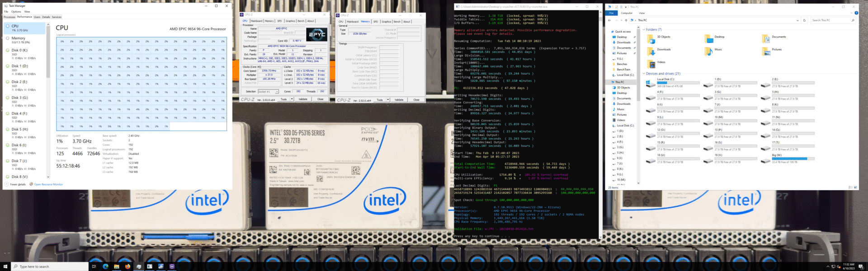Image resolution: width=868 pixels, height=271 pixels.
Task: Open the Tools dropdown arrow in second CPU-Z (Memory) window
Action: (x=388, y=100)
